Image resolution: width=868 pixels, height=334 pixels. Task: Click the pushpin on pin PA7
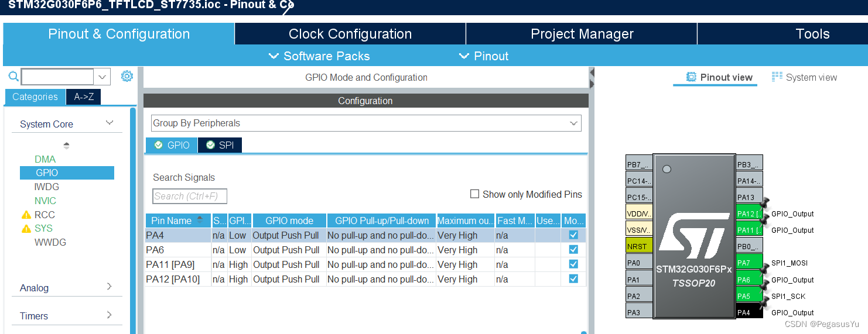click(763, 270)
